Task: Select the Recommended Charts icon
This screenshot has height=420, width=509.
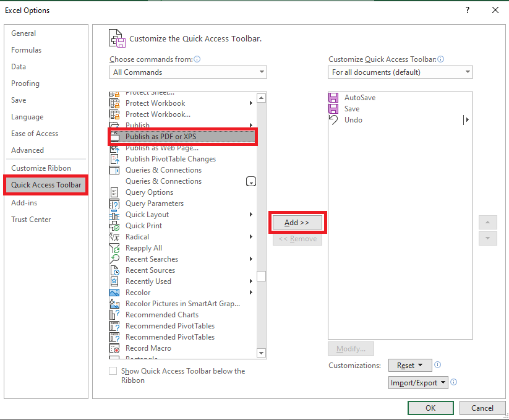Action: tap(114, 315)
